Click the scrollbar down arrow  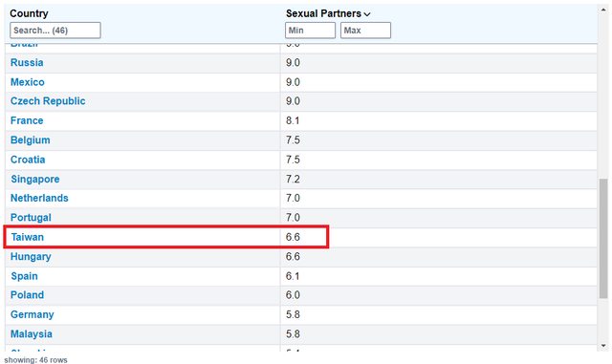coord(603,346)
